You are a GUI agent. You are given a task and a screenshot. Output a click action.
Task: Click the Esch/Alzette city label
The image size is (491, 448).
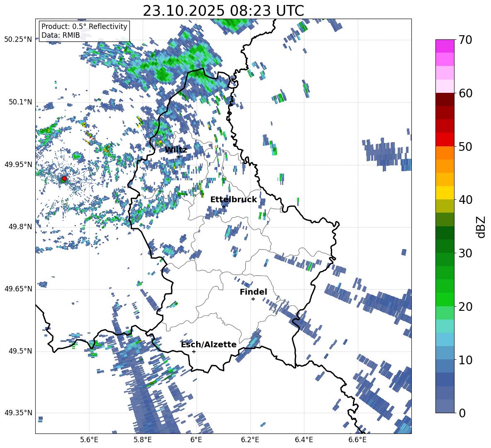click(209, 344)
